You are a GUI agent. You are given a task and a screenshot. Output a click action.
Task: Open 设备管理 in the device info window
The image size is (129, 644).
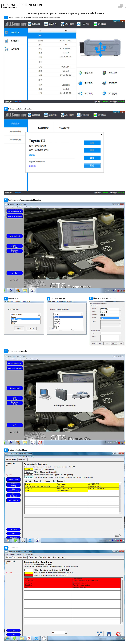(34, 24)
